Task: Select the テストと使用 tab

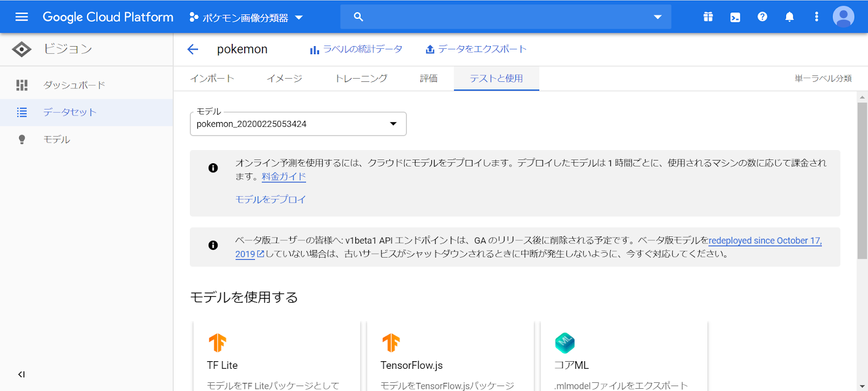Action: coord(496,79)
